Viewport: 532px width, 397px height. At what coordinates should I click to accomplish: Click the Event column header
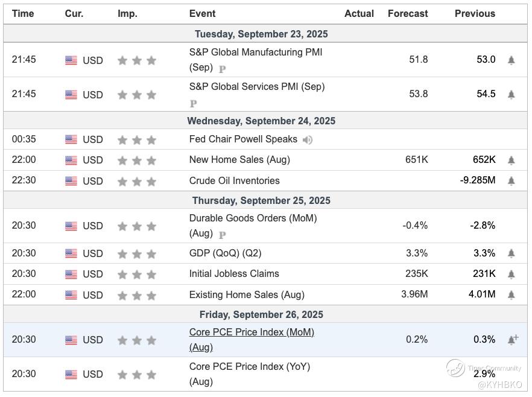click(202, 13)
